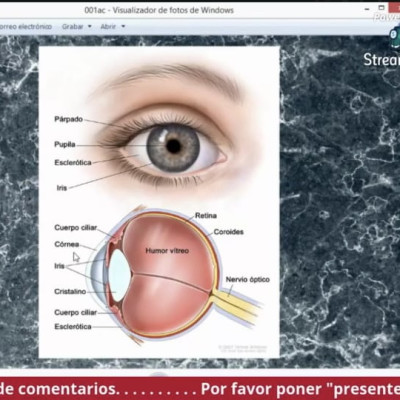
Task: Open the Abrir menu
Action: pos(108,26)
